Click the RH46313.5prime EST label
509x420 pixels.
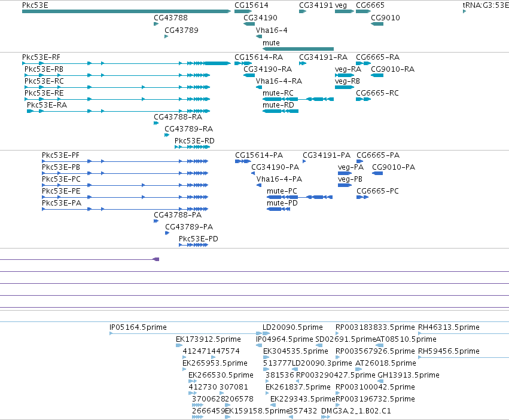449,327
